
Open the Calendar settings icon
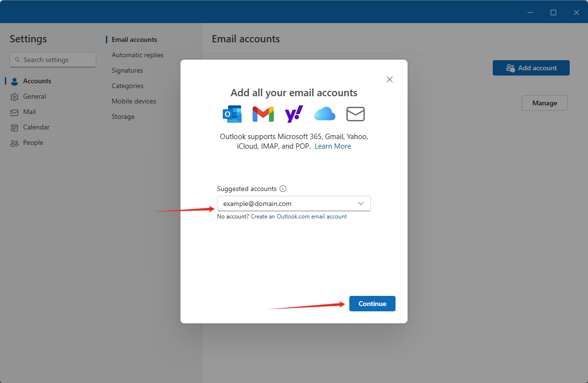tap(14, 127)
